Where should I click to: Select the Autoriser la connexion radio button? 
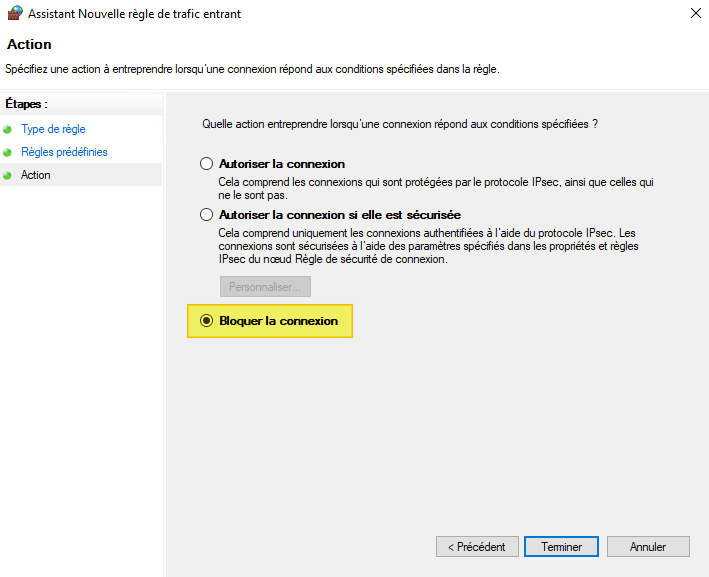[207, 163]
